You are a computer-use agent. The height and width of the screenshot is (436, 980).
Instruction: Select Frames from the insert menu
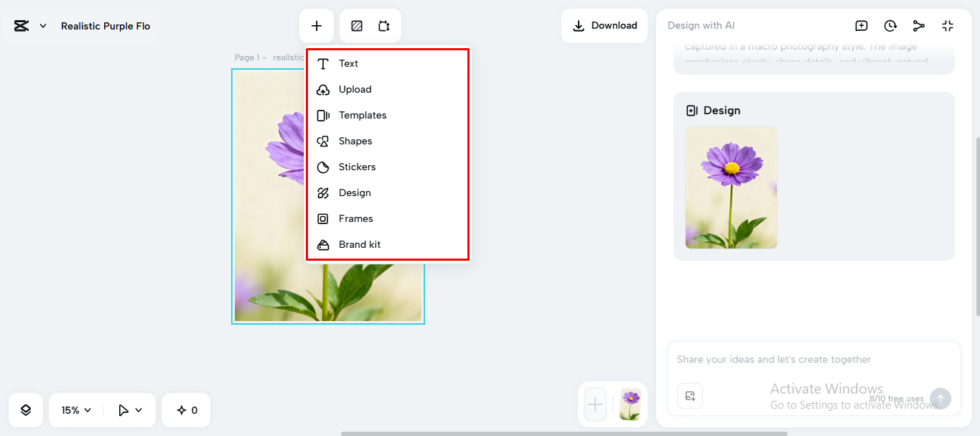(x=356, y=218)
